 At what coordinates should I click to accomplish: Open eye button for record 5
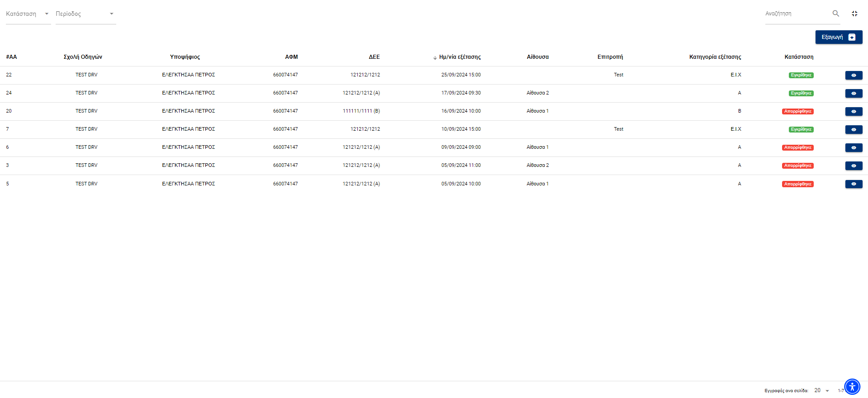coord(854,184)
